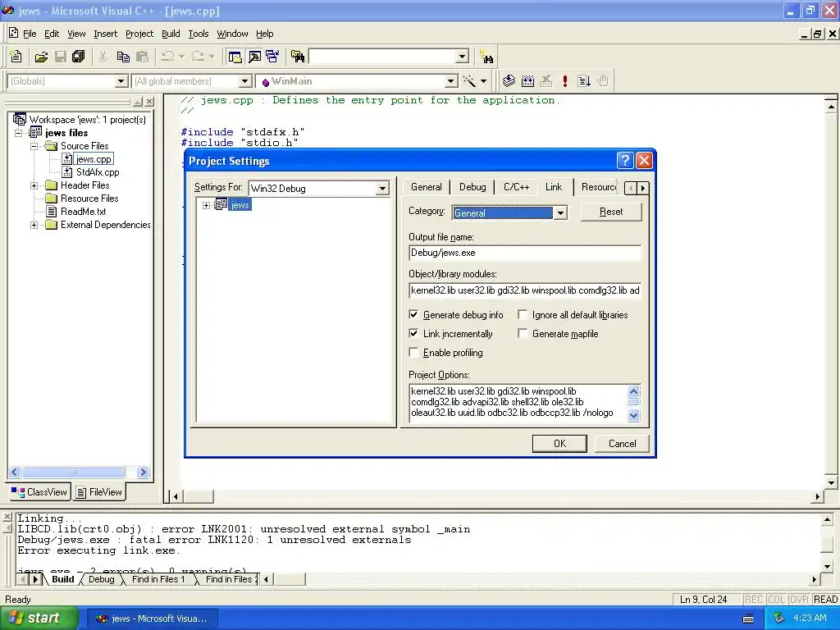Click the Search binoculars icon
This screenshot has width=840, height=630.
click(x=486, y=57)
